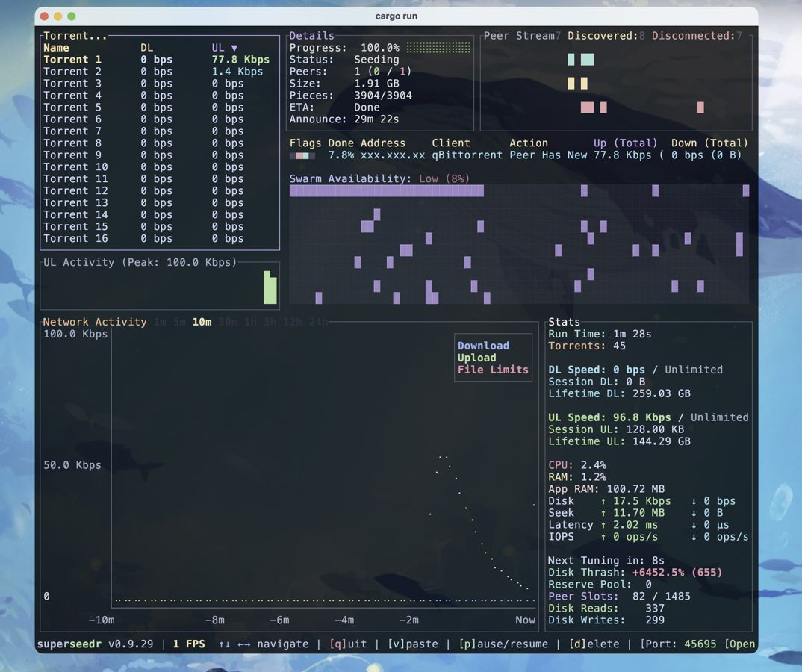Image resolution: width=802 pixels, height=672 pixels.
Task: Switch Network Activity to the 1m range
Action: tap(160, 322)
